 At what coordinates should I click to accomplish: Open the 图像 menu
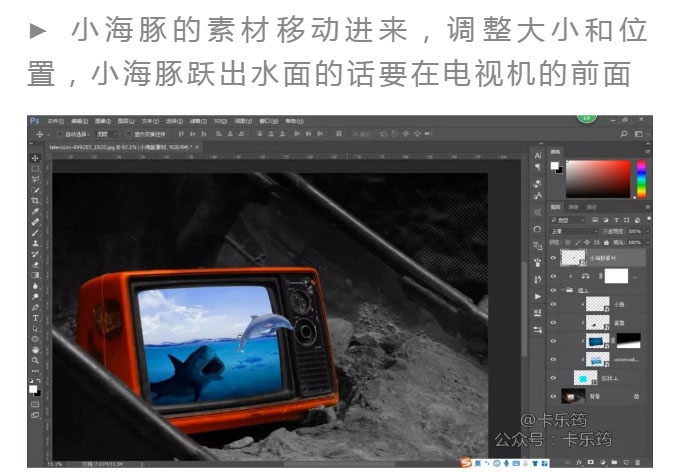coord(103,121)
